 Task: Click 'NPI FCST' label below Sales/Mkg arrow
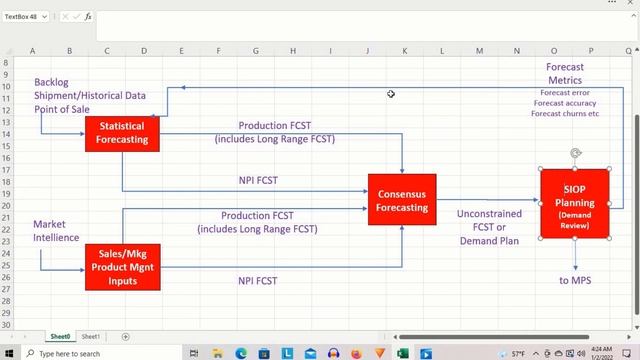pyautogui.click(x=258, y=281)
